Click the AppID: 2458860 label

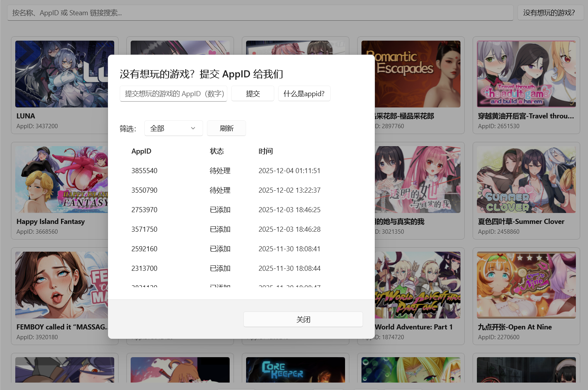pos(499,232)
